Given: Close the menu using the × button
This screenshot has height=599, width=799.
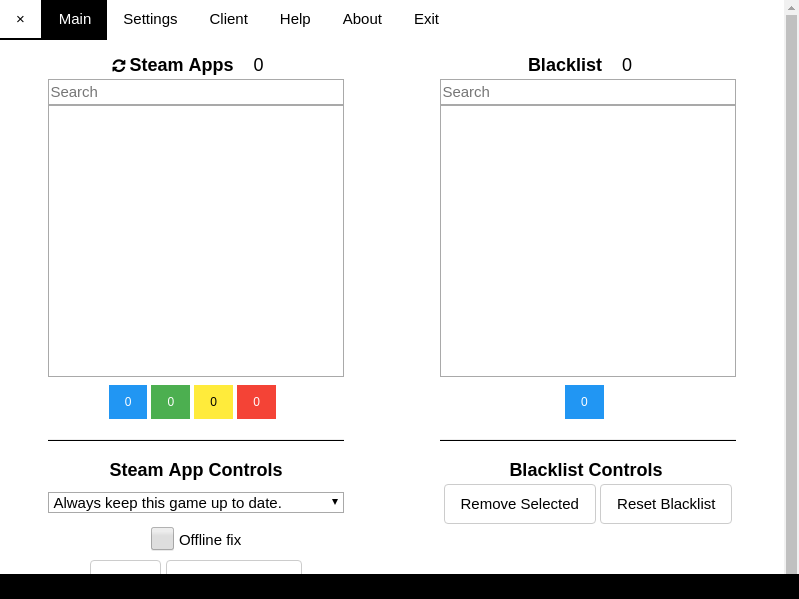Looking at the screenshot, I should [20, 19].
